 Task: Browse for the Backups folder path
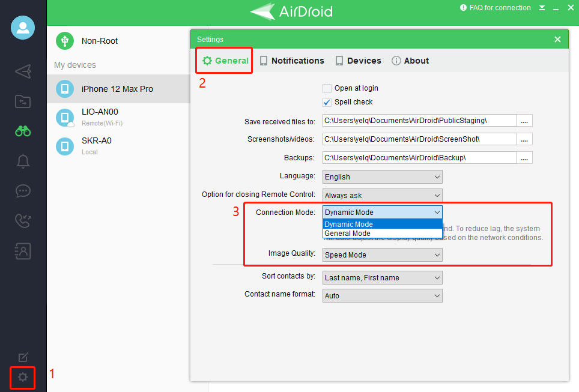(524, 158)
